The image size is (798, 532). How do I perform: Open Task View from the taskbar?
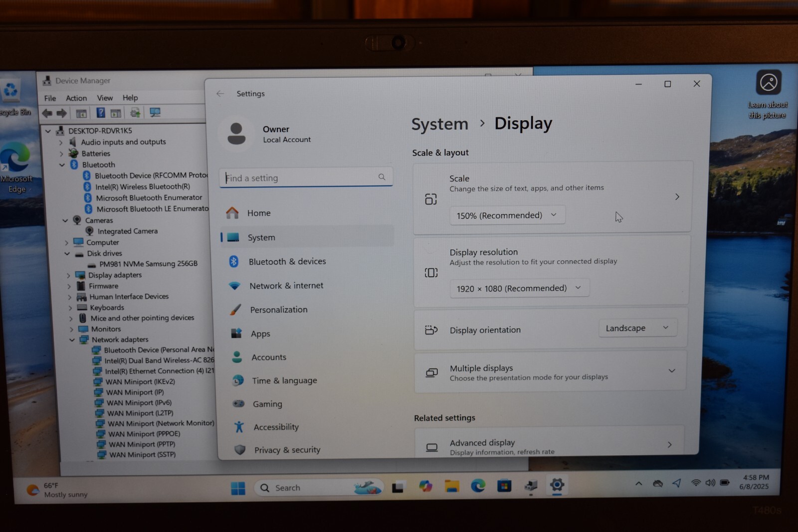tap(398, 487)
